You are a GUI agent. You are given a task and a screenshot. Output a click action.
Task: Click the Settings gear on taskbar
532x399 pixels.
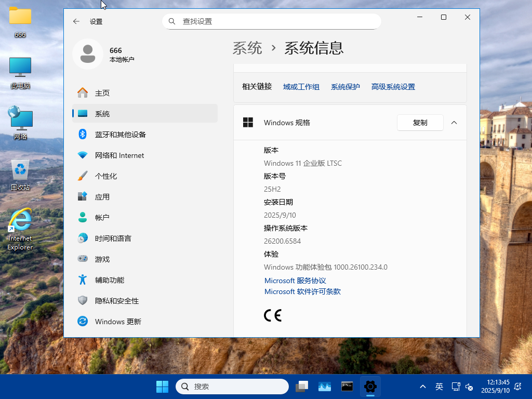370,387
